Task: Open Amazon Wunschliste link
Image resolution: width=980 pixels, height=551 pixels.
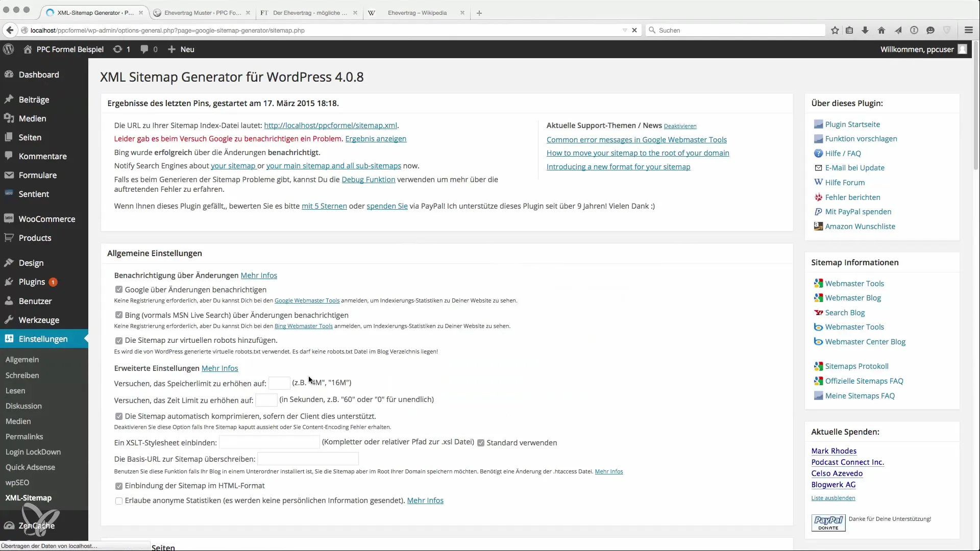Action: (860, 226)
